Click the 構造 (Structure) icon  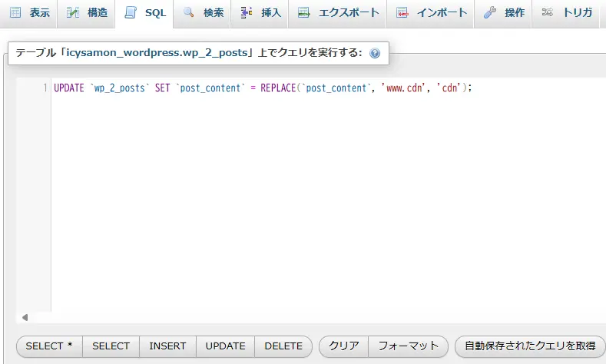(x=73, y=12)
